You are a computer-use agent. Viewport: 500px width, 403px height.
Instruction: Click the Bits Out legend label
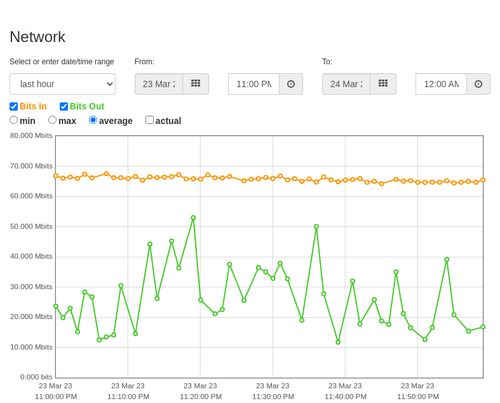tap(87, 106)
